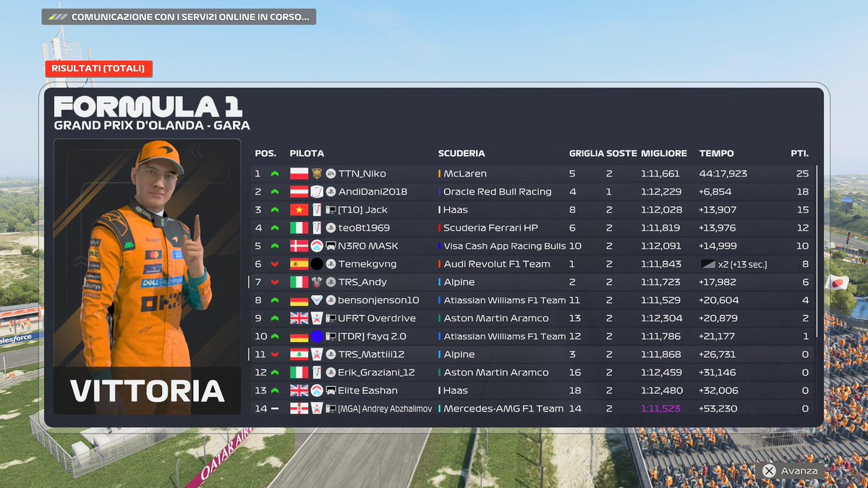Image resolution: width=868 pixels, height=488 pixels.
Task: Click the red down arrow in position 6 row
Action: pos(275,264)
